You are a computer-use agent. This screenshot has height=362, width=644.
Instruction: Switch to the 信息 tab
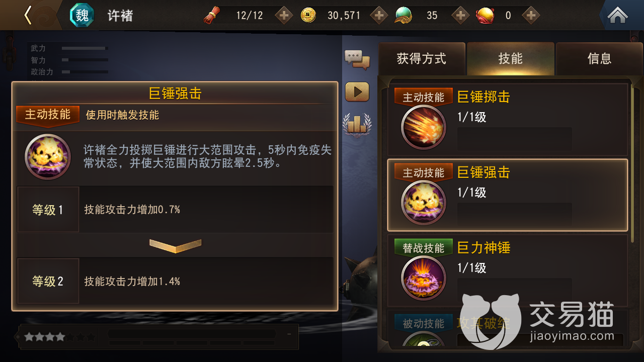(599, 59)
